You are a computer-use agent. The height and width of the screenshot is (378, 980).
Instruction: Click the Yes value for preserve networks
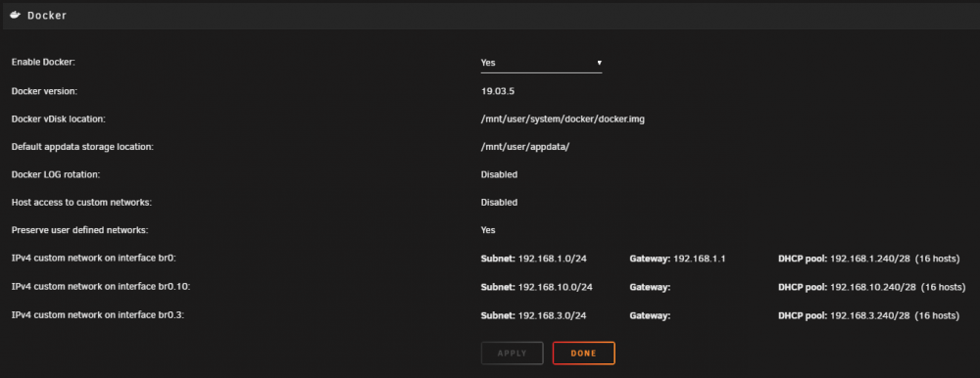click(488, 230)
